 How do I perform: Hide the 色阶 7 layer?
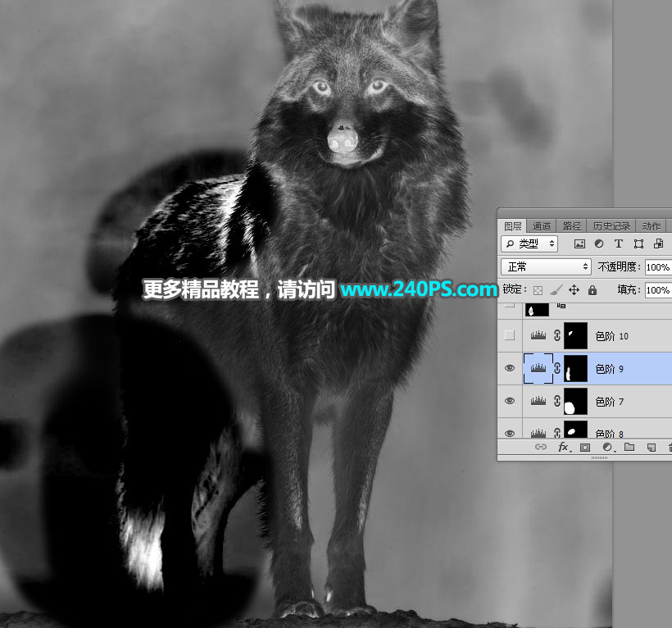tap(510, 401)
